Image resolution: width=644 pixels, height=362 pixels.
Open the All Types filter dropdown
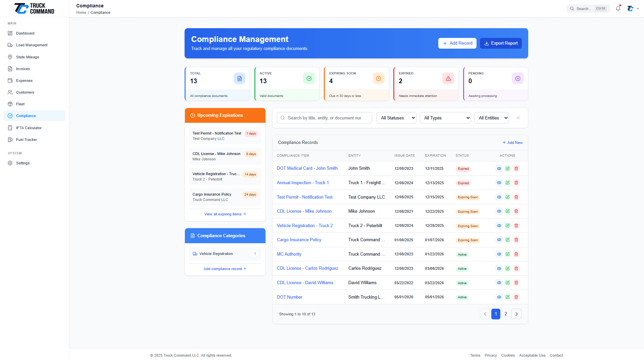coord(445,118)
